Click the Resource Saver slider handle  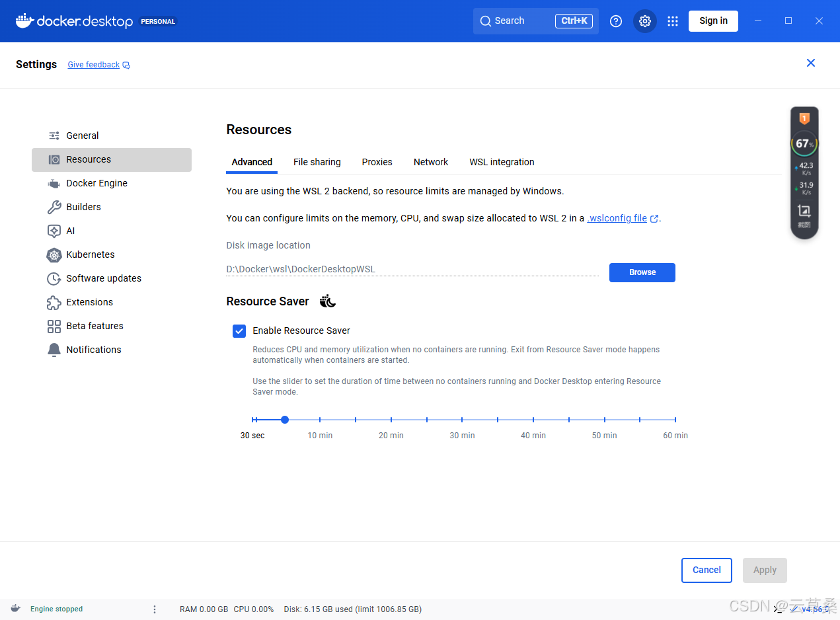[285, 420]
